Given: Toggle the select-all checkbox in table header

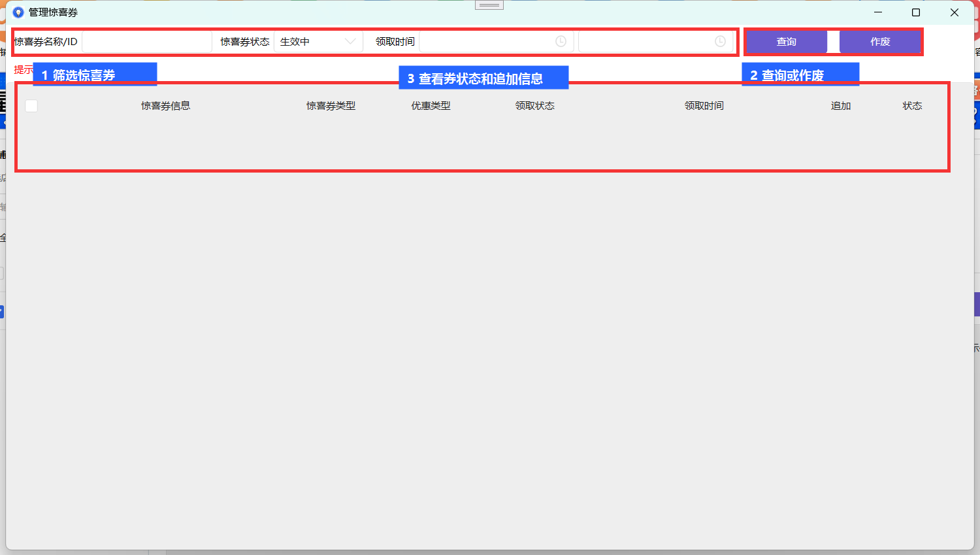Looking at the screenshot, I should point(31,106).
